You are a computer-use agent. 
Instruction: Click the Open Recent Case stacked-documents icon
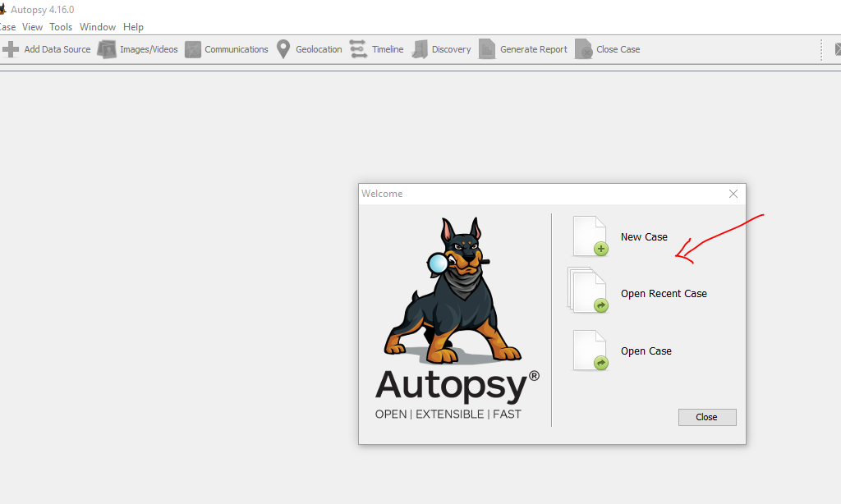click(588, 290)
